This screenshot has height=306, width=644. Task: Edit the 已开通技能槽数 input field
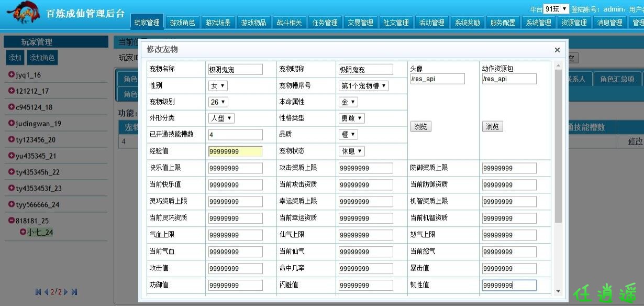tap(236, 135)
